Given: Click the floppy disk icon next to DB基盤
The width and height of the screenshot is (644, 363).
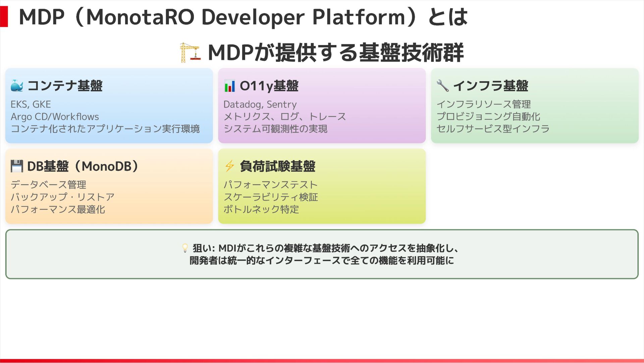Looking at the screenshot, I should [17, 166].
